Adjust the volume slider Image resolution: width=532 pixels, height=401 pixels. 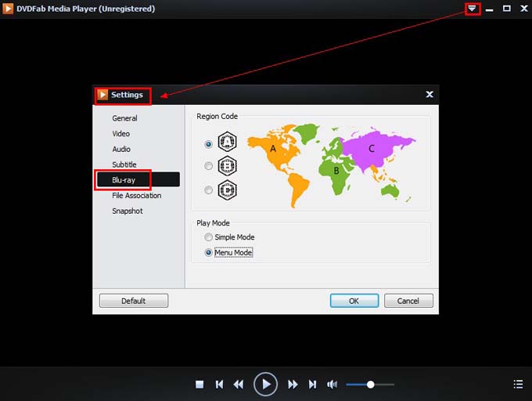click(370, 385)
